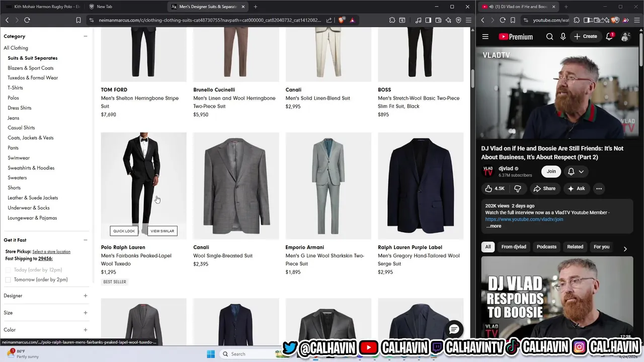Select the 'For you' filter chip
Screen dimensions: 644x362
[x=601, y=247]
